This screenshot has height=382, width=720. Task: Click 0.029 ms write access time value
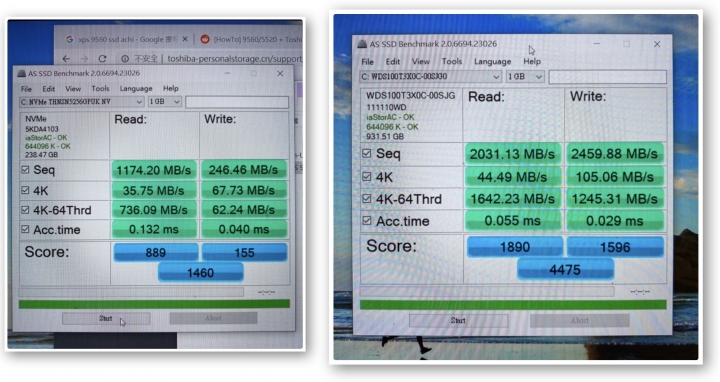point(615,221)
